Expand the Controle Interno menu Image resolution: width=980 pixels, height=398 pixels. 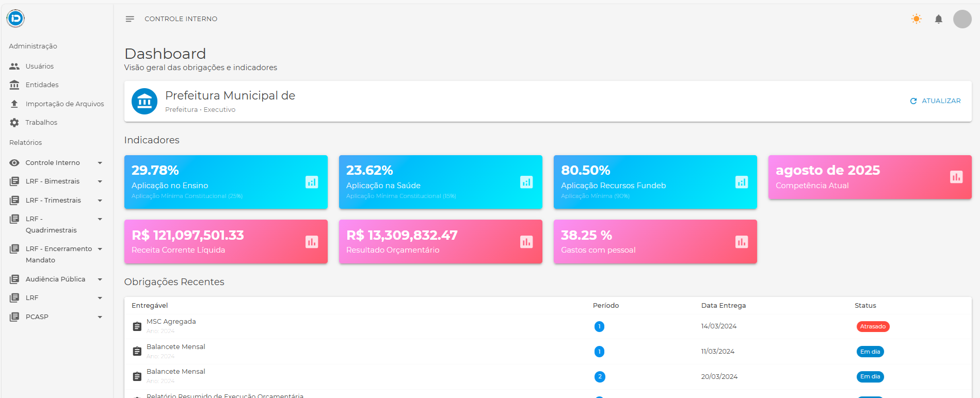[56, 163]
